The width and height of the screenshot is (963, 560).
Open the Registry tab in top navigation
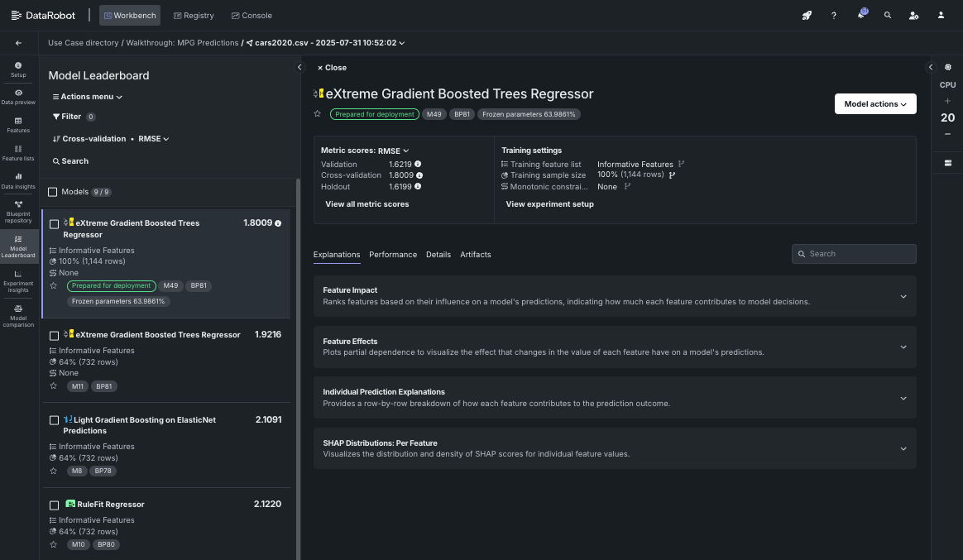(194, 15)
